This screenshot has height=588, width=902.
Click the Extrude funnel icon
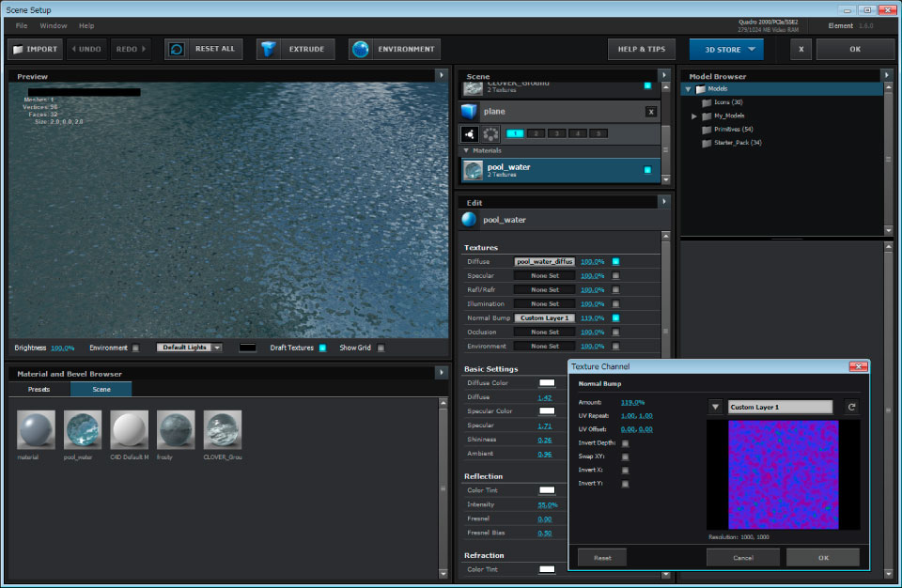coord(269,49)
